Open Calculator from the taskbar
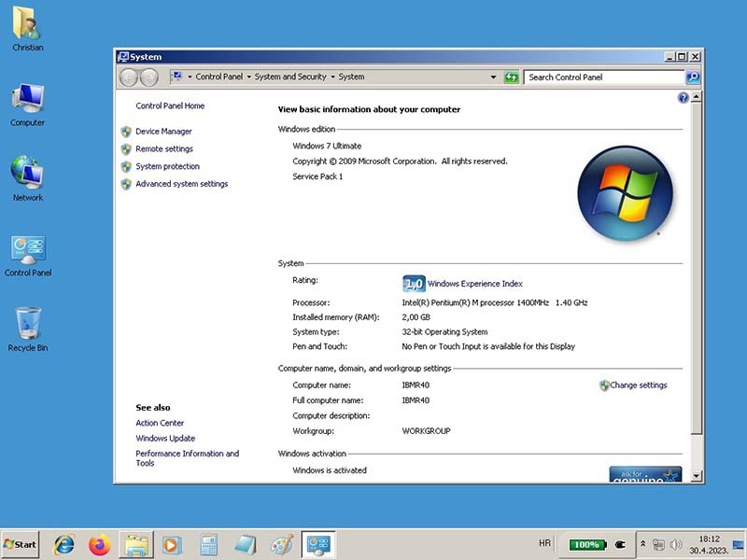747x560 pixels. 208,544
